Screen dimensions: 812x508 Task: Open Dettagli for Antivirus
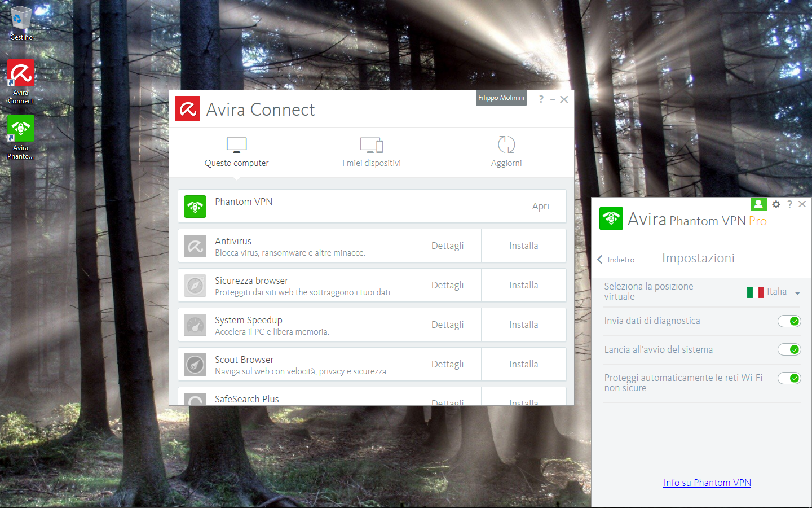point(448,246)
